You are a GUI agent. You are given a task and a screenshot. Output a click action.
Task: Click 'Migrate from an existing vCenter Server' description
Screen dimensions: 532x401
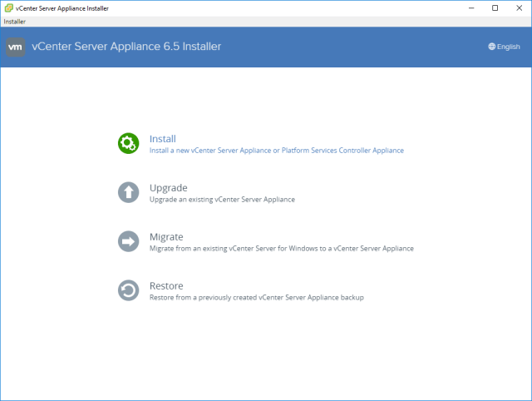pos(281,249)
